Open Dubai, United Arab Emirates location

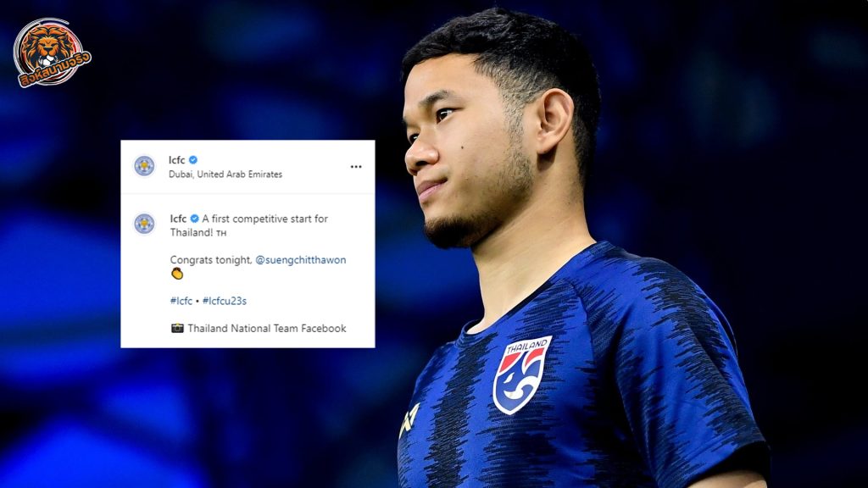225,175
